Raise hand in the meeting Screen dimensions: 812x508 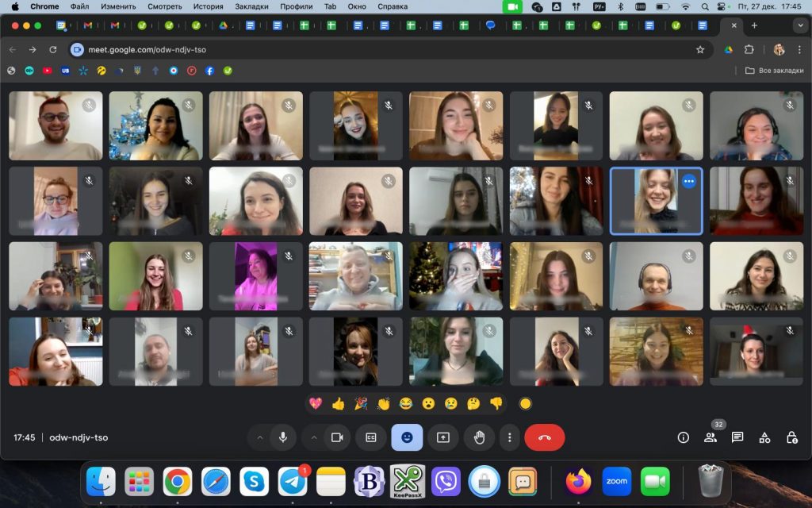point(479,437)
